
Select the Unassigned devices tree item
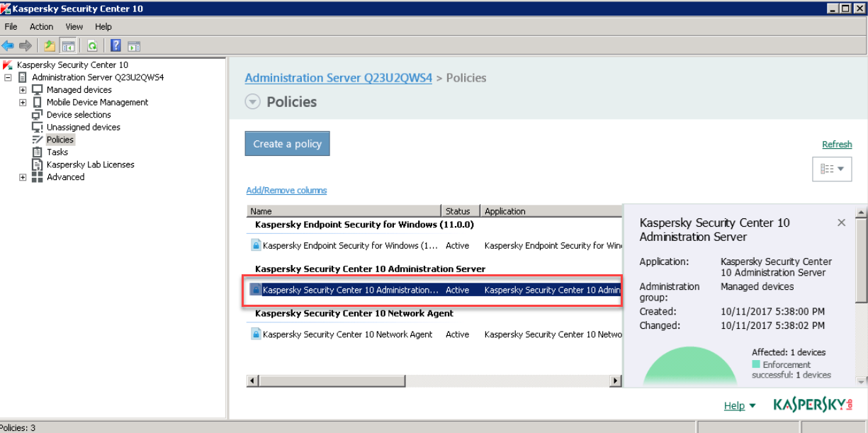(x=83, y=128)
